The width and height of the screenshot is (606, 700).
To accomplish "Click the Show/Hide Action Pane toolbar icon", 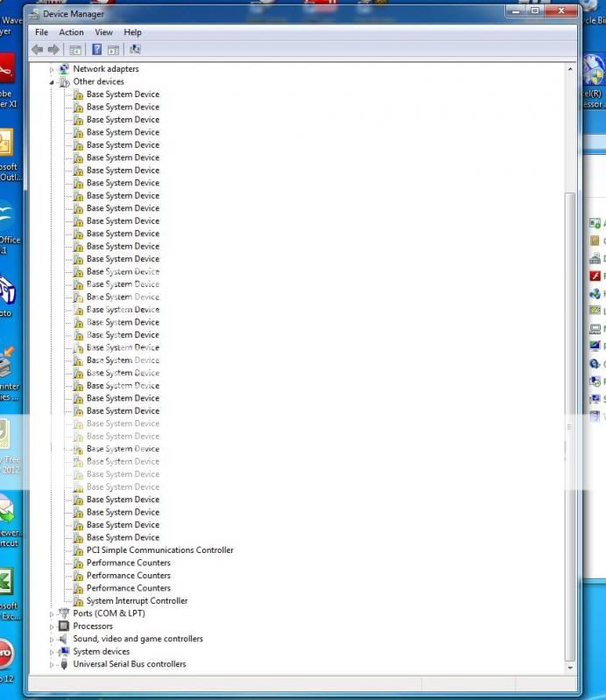I will coord(114,50).
